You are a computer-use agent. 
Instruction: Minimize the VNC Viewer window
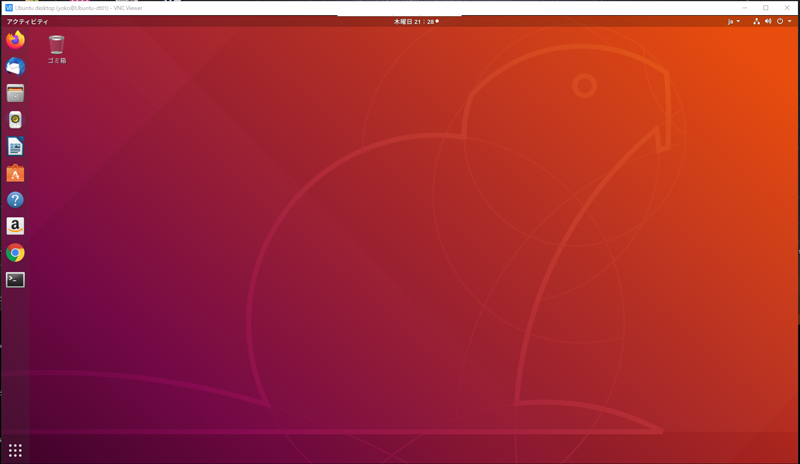(x=745, y=8)
